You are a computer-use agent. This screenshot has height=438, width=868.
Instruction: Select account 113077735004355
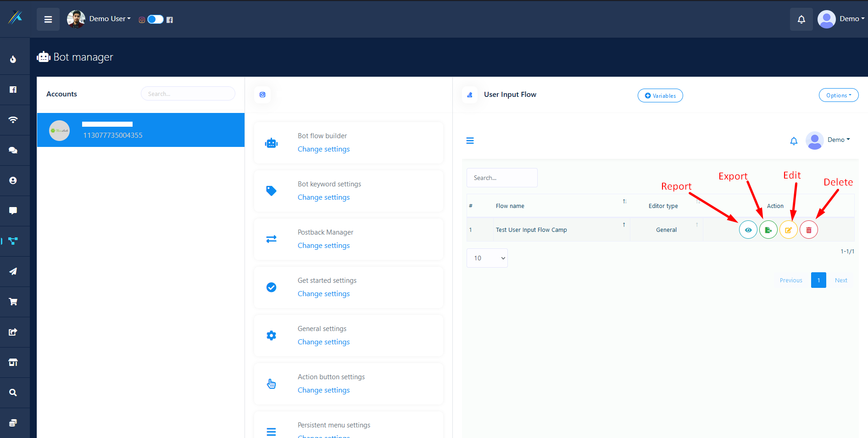141,130
